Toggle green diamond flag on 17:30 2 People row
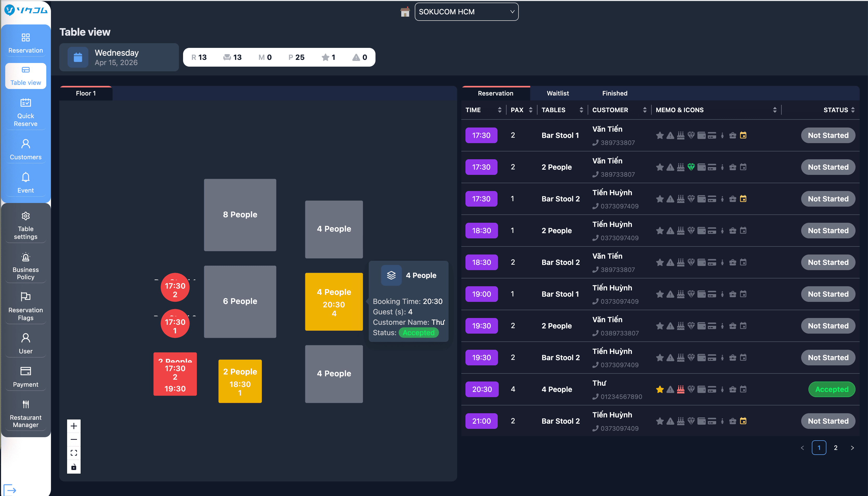868x496 pixels. click(691, 167)
